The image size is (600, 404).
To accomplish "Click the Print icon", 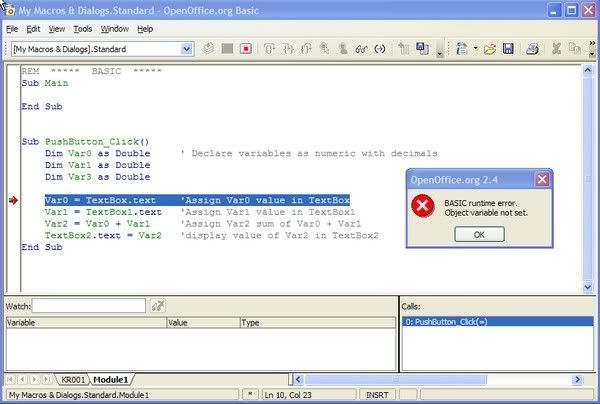I will pos(532,49).
